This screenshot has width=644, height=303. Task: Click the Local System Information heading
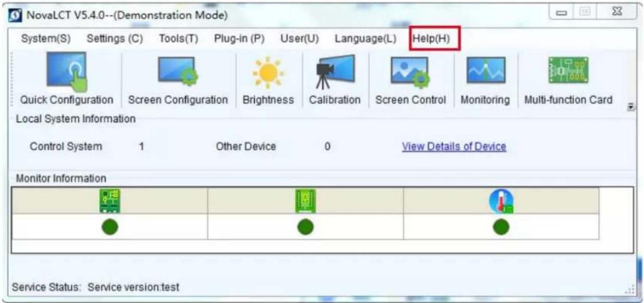pos(76,119)
